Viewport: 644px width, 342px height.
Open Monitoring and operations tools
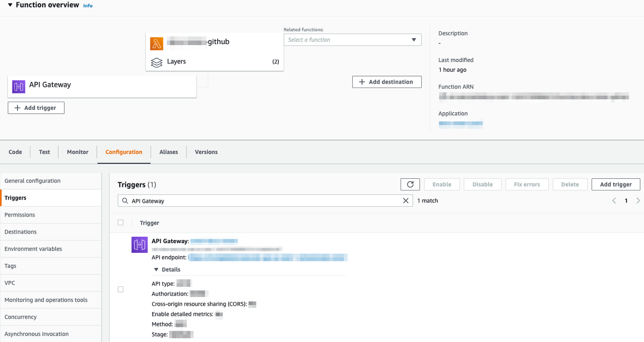tap(51, 300)
